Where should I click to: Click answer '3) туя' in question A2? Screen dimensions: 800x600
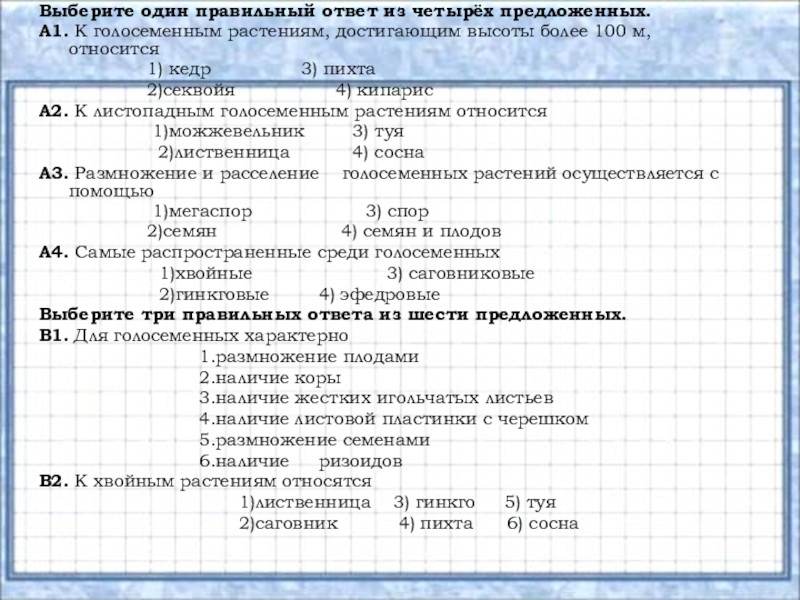[x=378, y=132]
